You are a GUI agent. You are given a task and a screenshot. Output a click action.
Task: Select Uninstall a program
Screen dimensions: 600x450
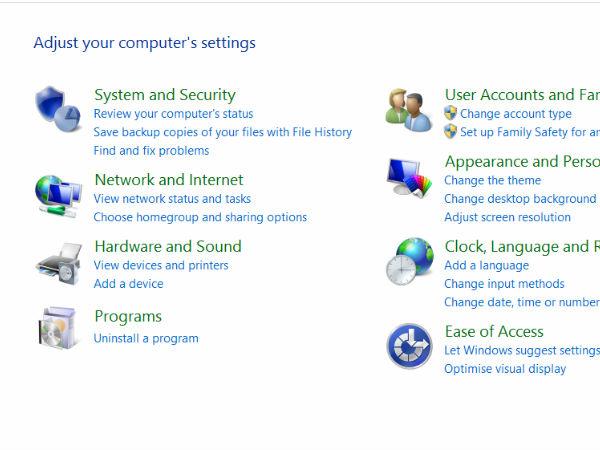pyautogui.click(x=146, y=338)
